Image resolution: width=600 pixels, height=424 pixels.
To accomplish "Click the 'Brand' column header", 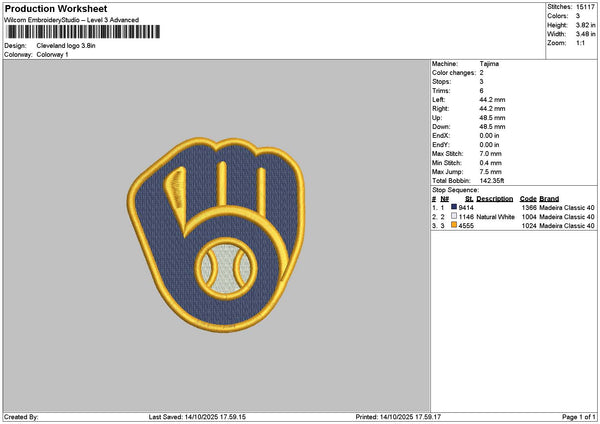I will coord(549,199).
